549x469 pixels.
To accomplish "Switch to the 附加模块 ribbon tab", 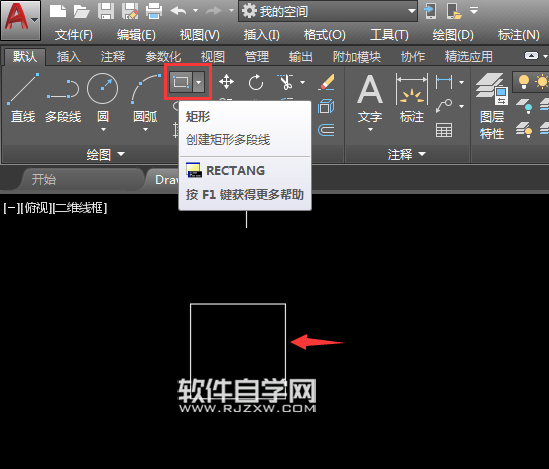I will click(x=357, y=56).
